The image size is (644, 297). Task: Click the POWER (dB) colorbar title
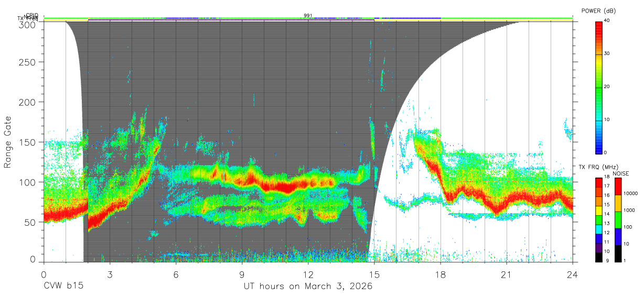tap(598, 10)
